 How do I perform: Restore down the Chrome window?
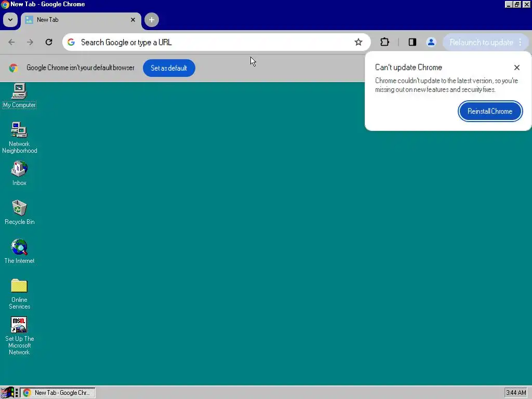pos(517,4)
